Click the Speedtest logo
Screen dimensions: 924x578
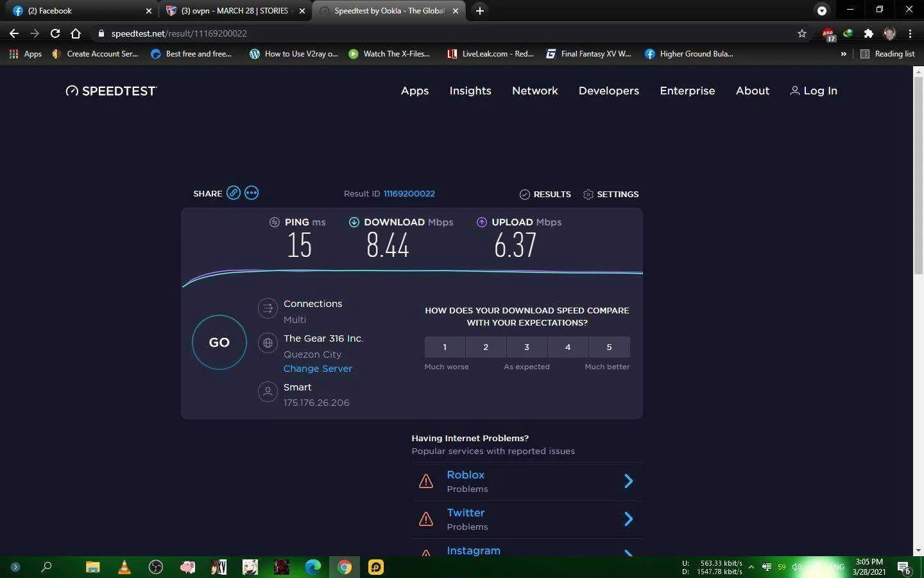[111, 91]
